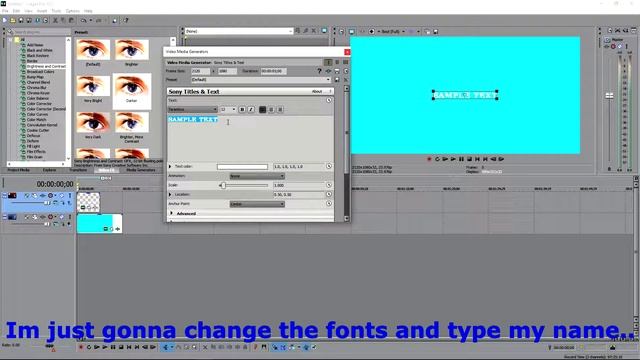
Task: Click the Record button under the video preview
Action: click(x=429, y=159)
